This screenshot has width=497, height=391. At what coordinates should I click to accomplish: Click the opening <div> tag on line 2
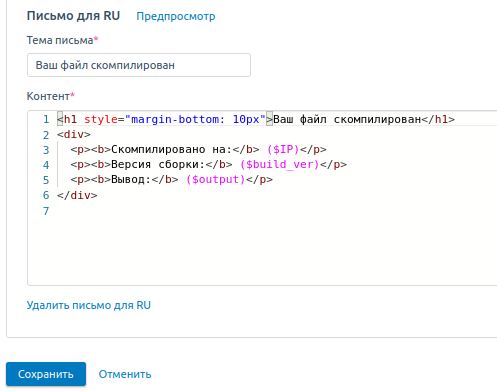tap(74, 134)
